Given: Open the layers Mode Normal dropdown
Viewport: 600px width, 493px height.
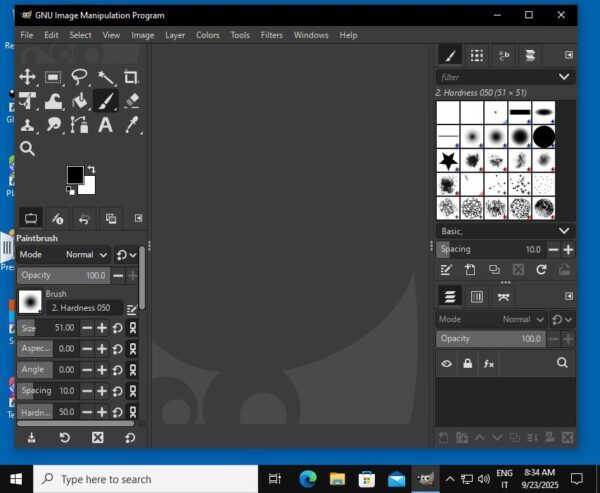Looking at the screenshot, I should coord(491,319).
